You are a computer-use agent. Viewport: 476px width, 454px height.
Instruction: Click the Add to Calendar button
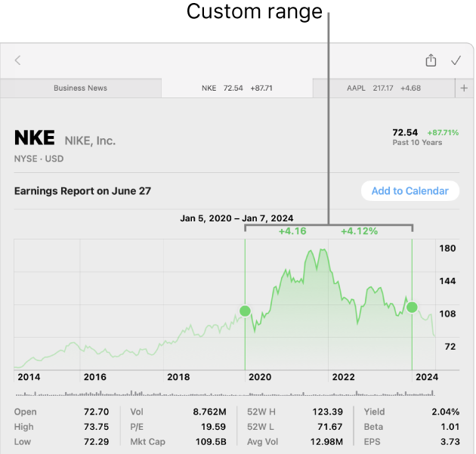coord(410,190)
